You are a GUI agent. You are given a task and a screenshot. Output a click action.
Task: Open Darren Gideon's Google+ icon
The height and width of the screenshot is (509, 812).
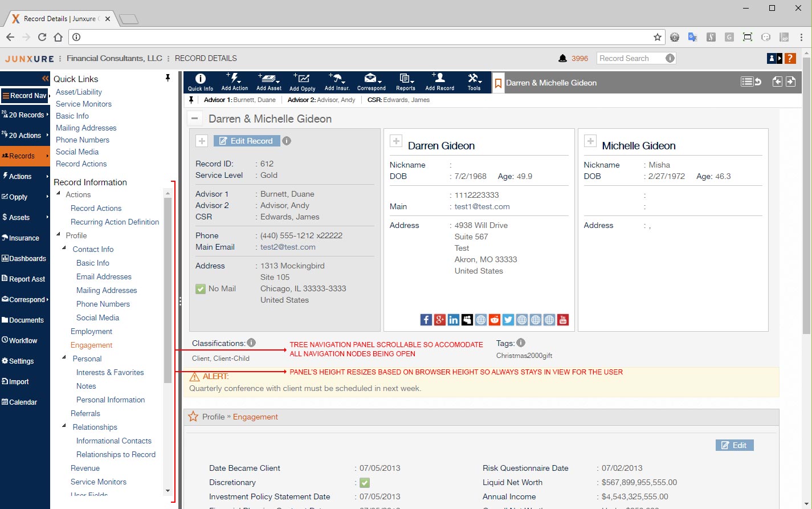pyautogui.click(x=439, y=320)
